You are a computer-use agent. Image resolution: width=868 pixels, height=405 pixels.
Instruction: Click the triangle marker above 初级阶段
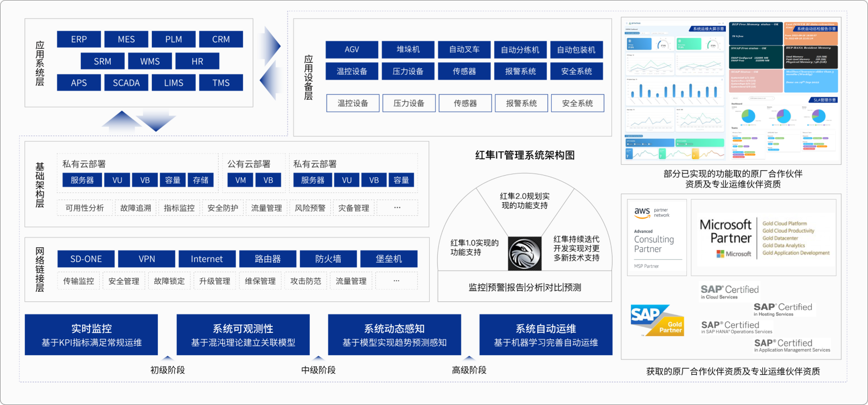point(168,358)
